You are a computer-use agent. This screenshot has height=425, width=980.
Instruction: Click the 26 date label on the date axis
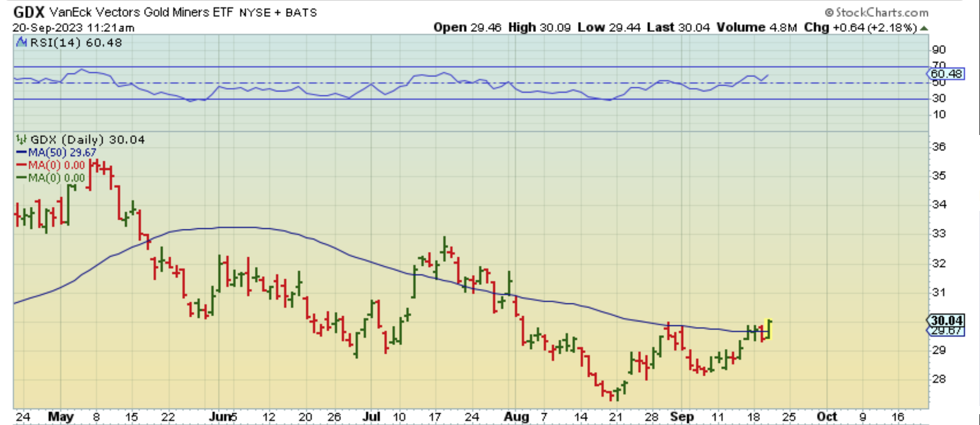tap(334, 417)
